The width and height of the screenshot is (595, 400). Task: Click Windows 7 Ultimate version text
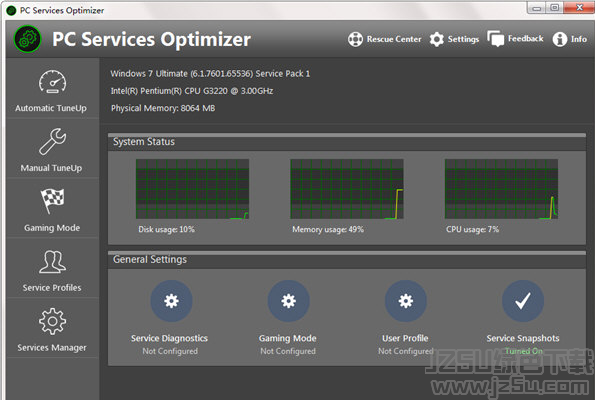pos(210,74)
